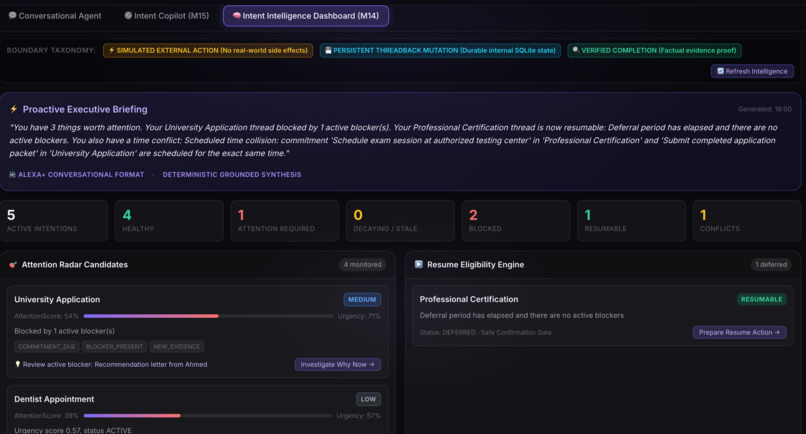Click the Generated 18:00 timestamp
The image size is (806, 434).
pyautogui.click(x=764, y=109)
